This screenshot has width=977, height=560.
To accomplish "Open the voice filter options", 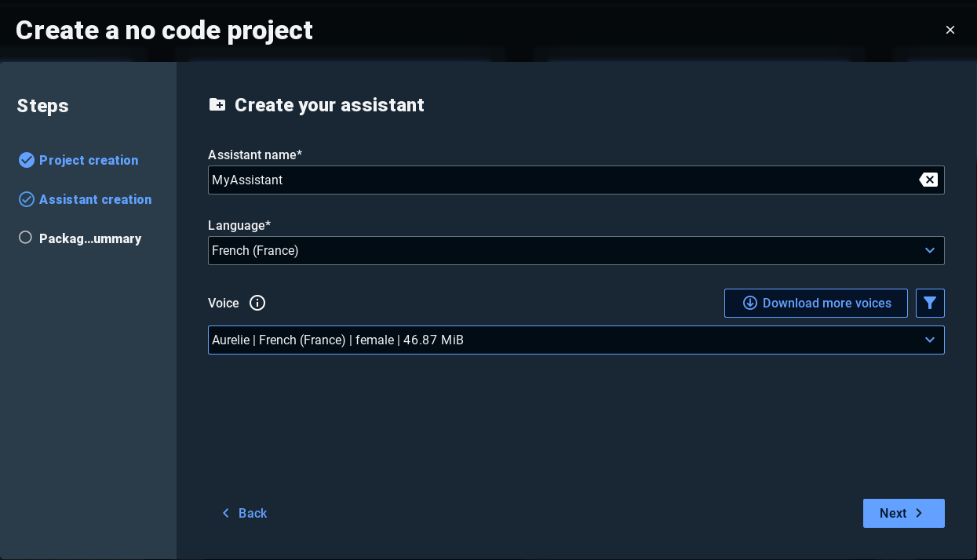I will (930, 303).
